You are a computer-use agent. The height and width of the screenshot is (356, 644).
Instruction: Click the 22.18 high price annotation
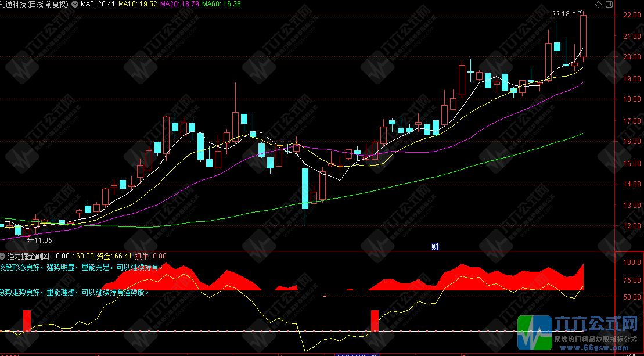pos(560,13)
